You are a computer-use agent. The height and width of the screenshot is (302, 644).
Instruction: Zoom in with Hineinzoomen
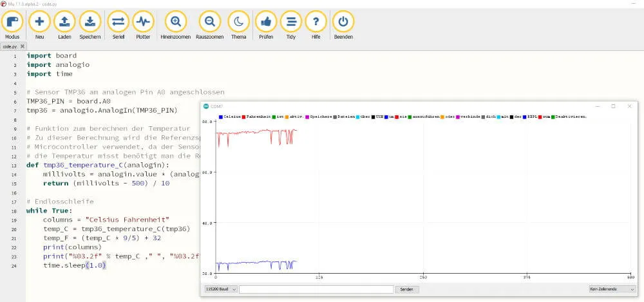click(x=175, y=21)
